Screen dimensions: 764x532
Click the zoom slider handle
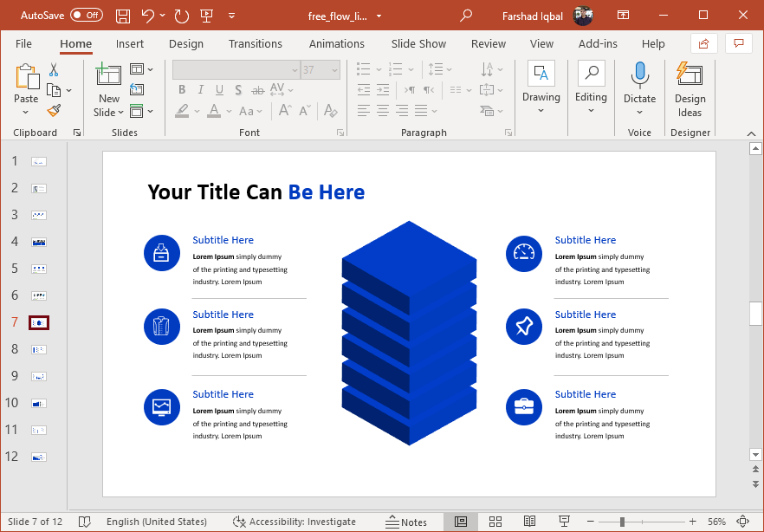click(x=622, y=522)
